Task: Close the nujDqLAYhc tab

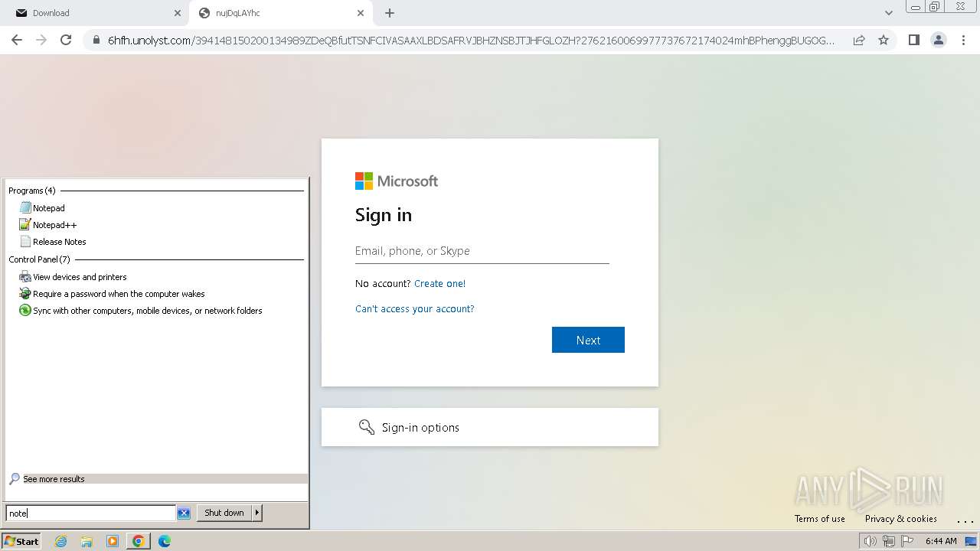Action: [361, 13]
